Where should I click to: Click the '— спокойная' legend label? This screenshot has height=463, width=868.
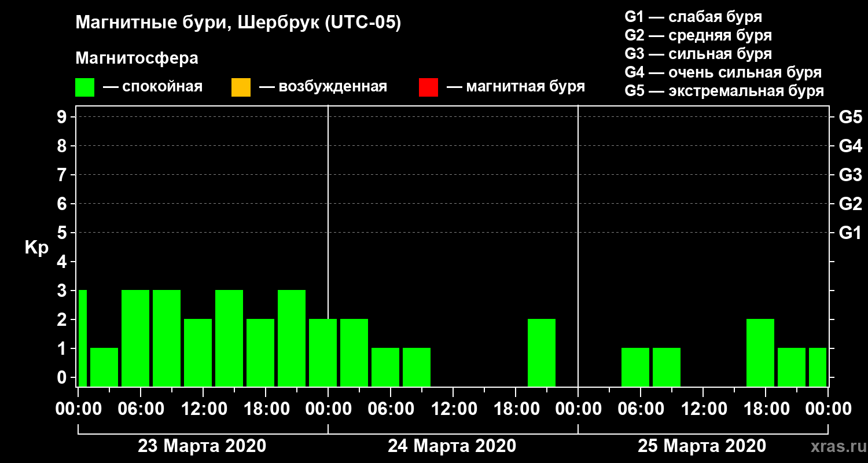point(153,87)
